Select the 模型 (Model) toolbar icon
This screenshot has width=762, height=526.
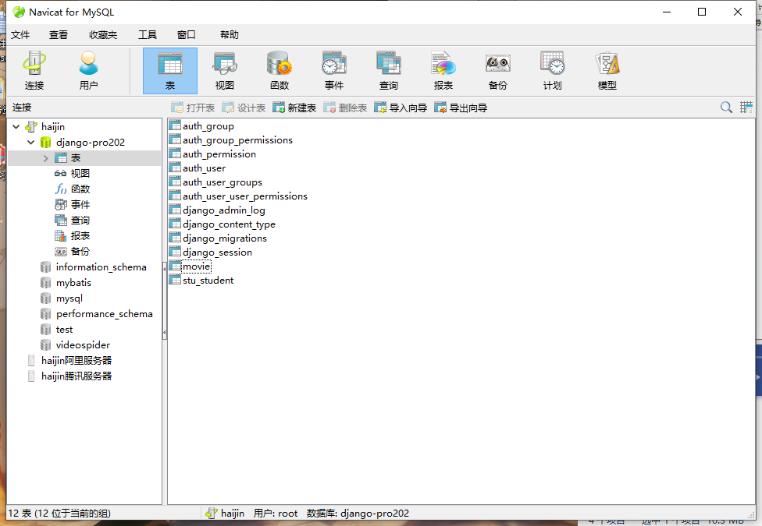point(607,71)
